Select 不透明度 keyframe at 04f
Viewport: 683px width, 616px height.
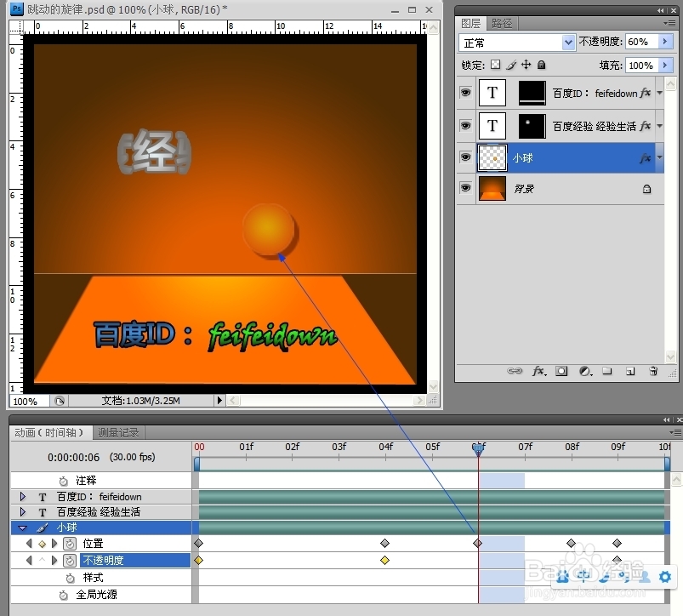tap(384, 560)
